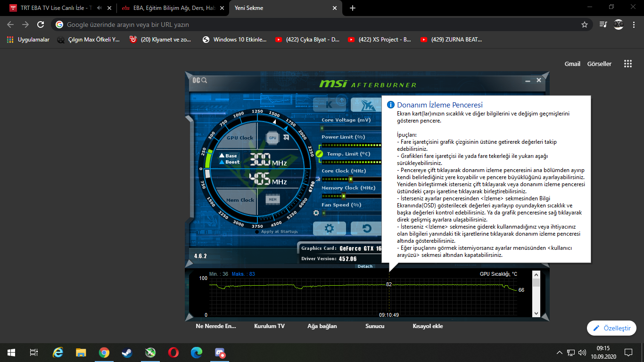This screenshot has height=362, width=644.
Task: Click the fan speed auto gear icon
Action: click(x=316, y=213)
